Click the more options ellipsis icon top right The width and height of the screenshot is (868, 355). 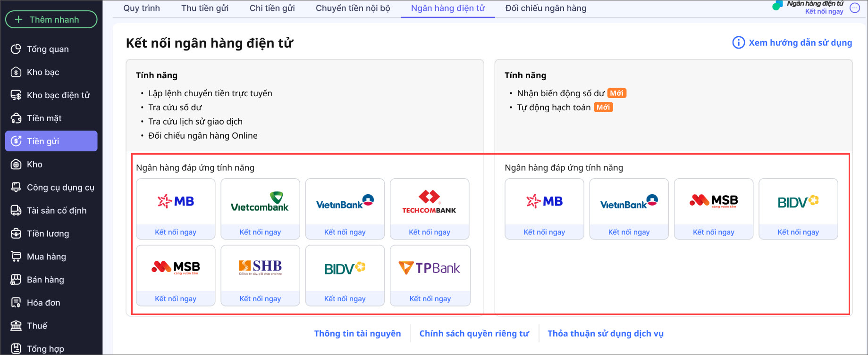[855, 8]
